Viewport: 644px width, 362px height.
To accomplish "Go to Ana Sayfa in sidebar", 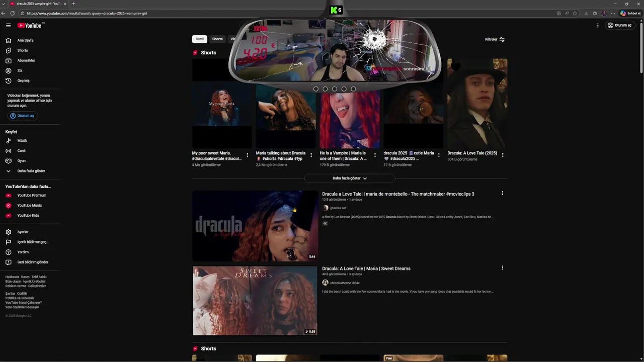I will pos(30,40).
